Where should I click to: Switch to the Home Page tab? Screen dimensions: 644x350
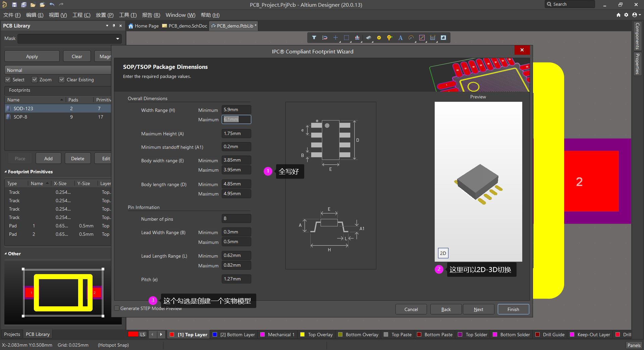point(143,26)
